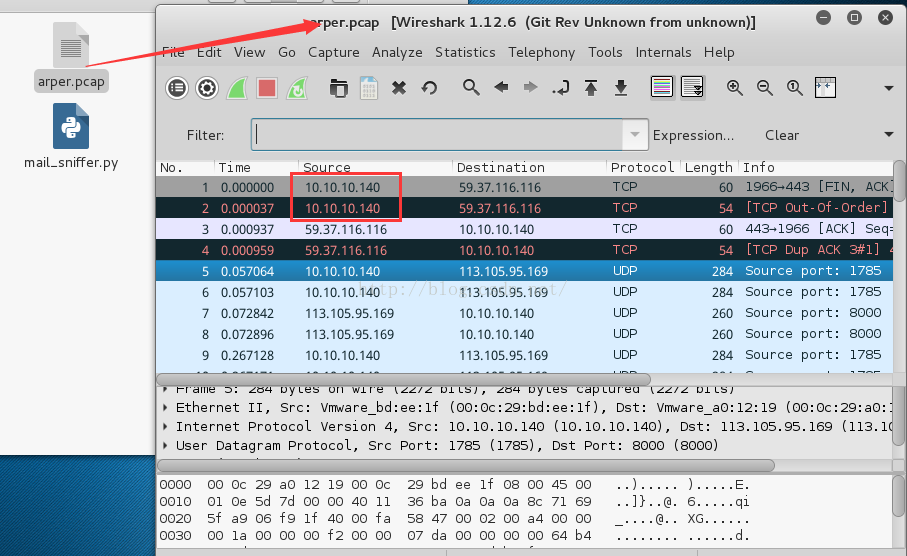Select packet 9 at time 0.267128
Viewport: 907px width, 556px height.
point(524,355)
